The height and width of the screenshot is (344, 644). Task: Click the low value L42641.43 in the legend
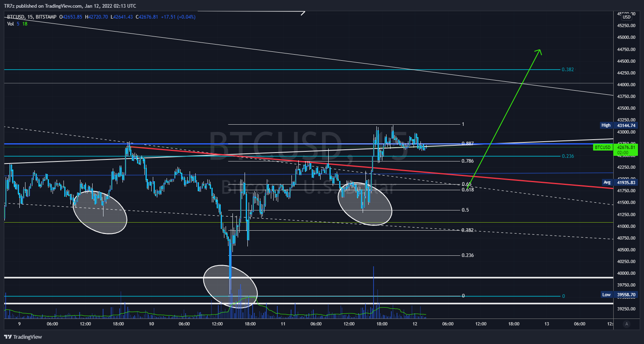click(x=122, y=17)
